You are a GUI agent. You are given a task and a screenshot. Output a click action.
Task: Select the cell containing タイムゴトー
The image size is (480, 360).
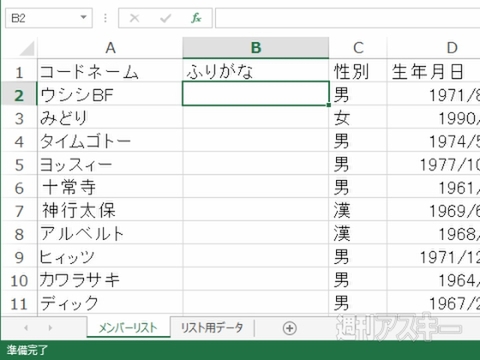[x=110, y=141]
